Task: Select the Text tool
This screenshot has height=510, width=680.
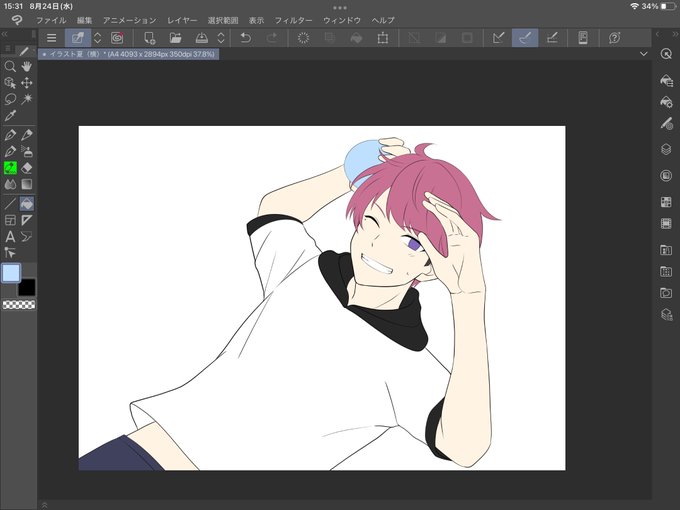Action: (x=10, y=236)
